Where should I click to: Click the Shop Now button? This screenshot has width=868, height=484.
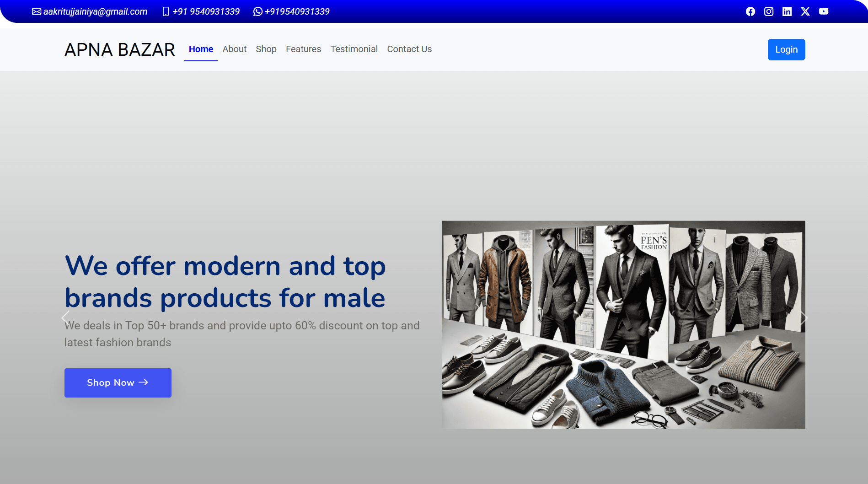pyautogui.click(x=118, y=383)
